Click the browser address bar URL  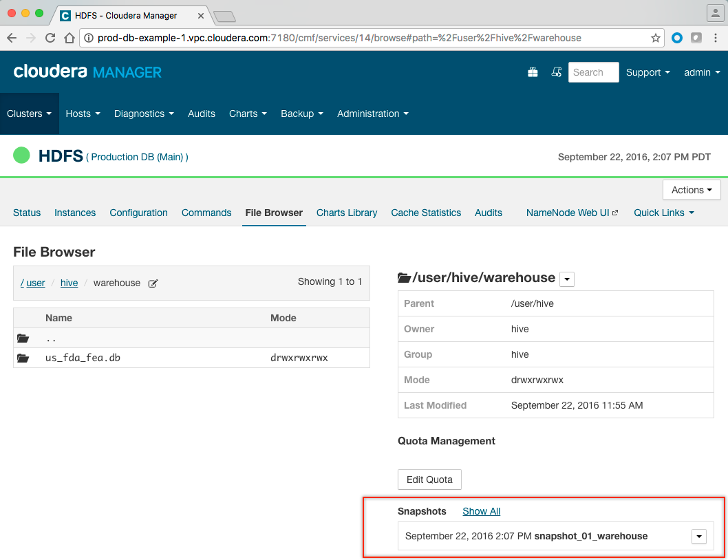tap(339, 38)
